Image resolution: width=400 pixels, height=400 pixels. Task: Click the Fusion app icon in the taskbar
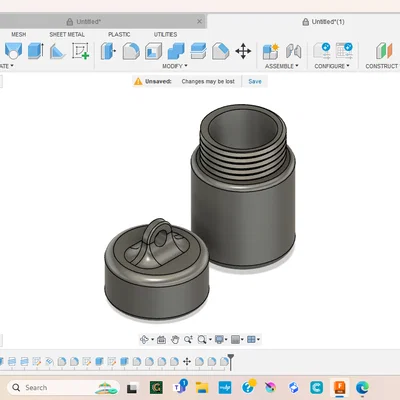pos(339,388)
